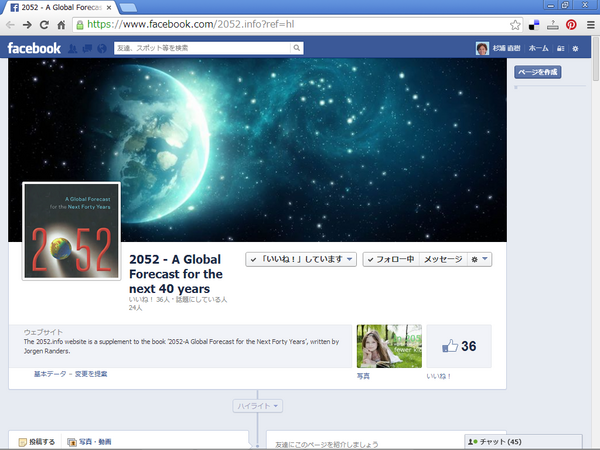The image size is (600, 450).
Task: Open the user name link in header
Action: pos(506,48)
